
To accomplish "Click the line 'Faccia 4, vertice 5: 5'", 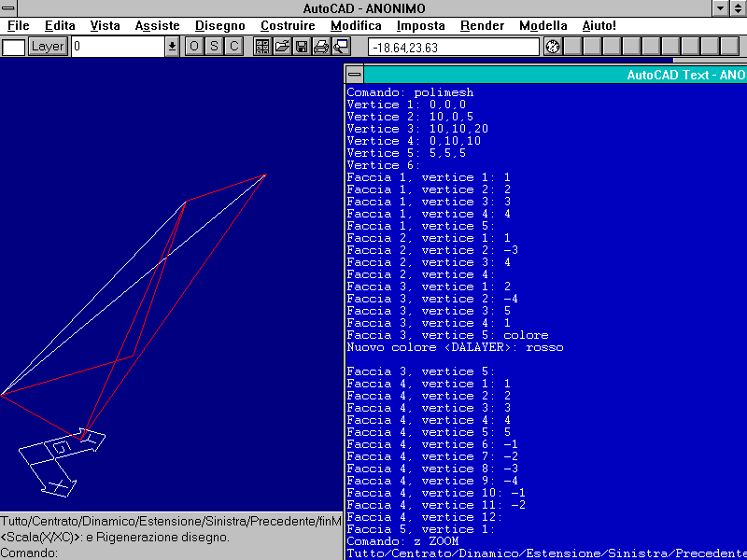I will [429, 432].
